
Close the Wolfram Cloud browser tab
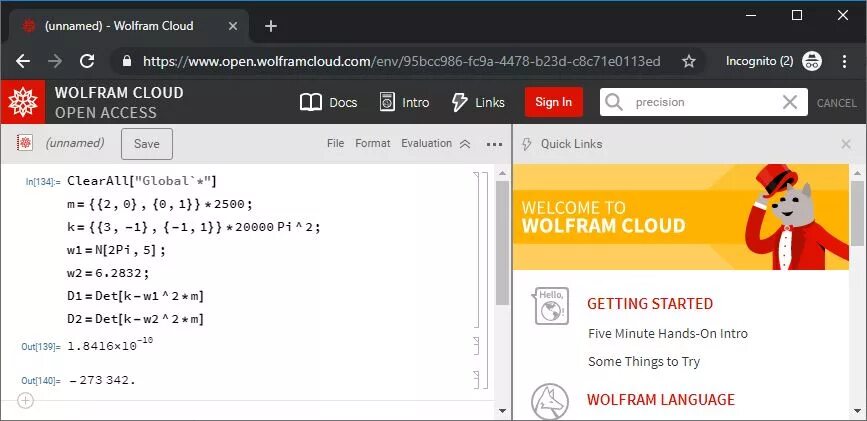pos(233,26)
